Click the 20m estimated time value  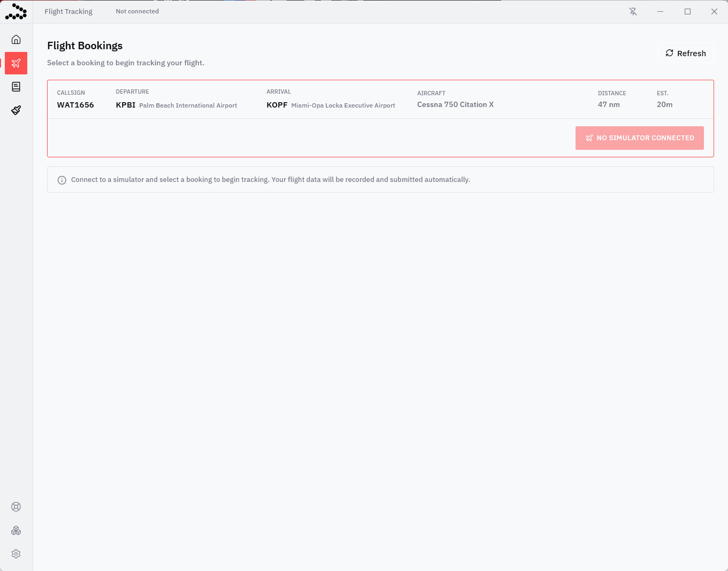(665, 104)
